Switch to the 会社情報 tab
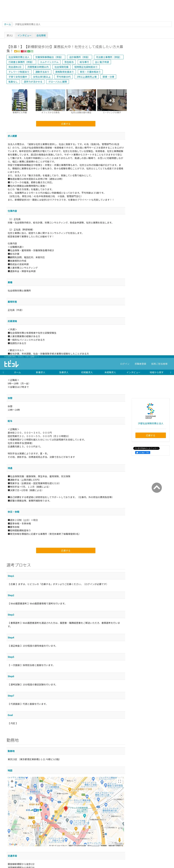Screen dimensions: 174x868 [x=41, y=35]
